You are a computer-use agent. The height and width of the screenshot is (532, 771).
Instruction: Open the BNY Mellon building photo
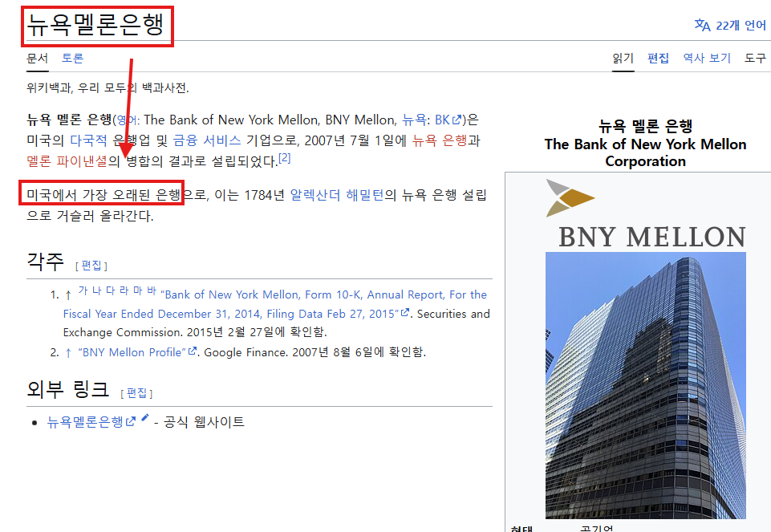[x=646, y=385]
